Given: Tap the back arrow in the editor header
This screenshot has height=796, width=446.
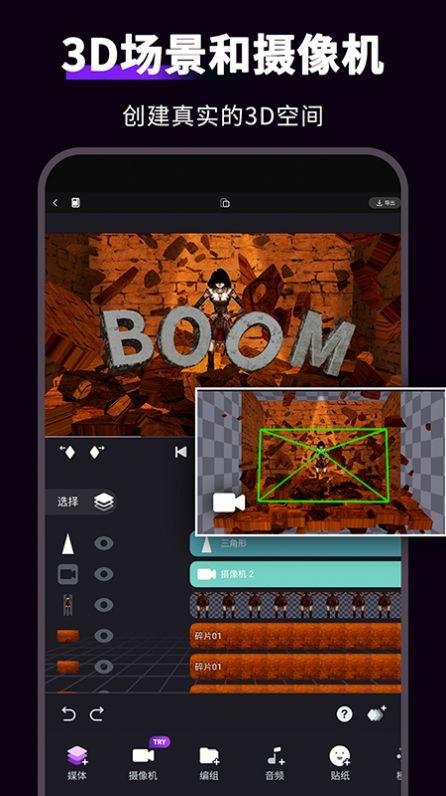Looking at the screenshot, I should click(x=55, y=203).
